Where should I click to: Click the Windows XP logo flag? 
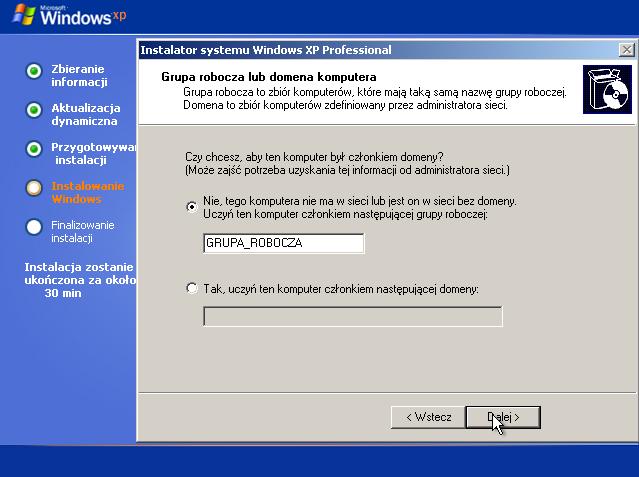24,15
